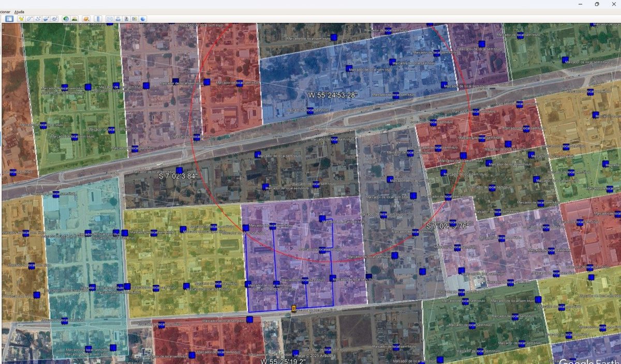Show historical imagery with the clock icon
This screenshot has width=621, height=364.
click(x=66, y=19)
